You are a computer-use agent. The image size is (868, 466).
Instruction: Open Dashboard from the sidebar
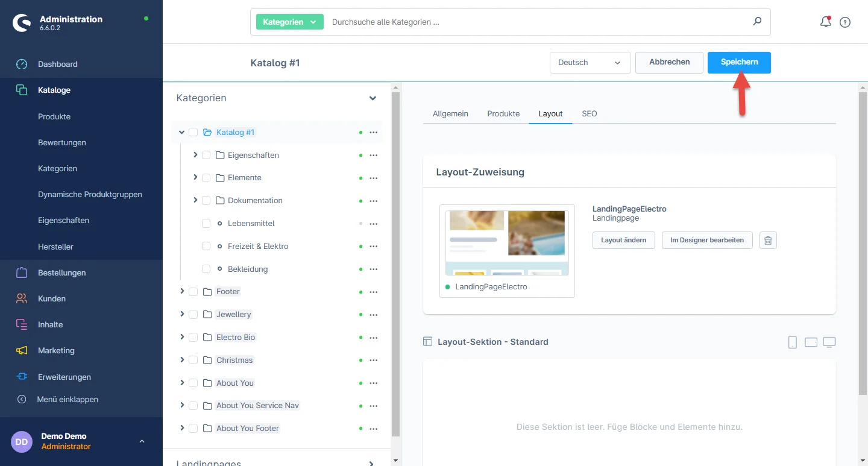coord(58,64)
